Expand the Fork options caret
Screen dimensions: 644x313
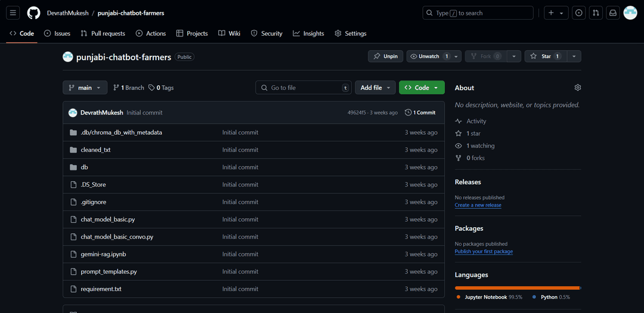click(x=514, y=56)
